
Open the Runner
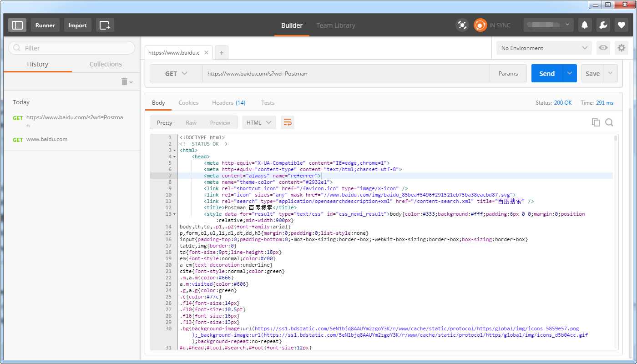click(x=45, y=25)
